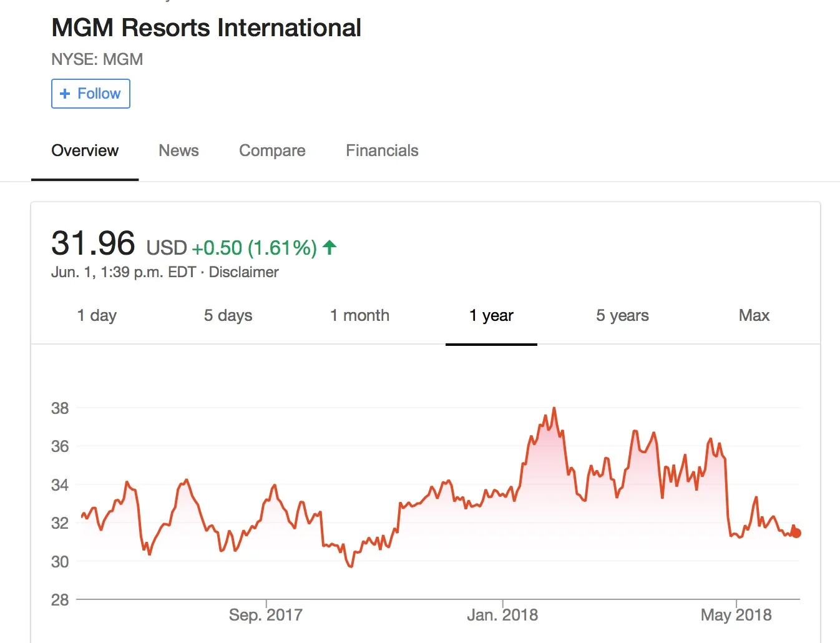The image size is (840, 643).
Task: Click the MGM Resorts International title
Action: click(x=206, y=27)
